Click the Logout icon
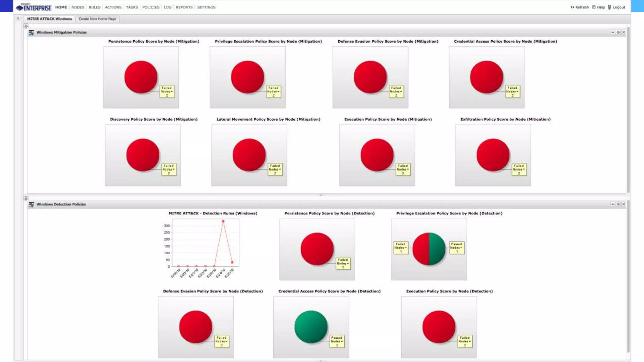 609,7
